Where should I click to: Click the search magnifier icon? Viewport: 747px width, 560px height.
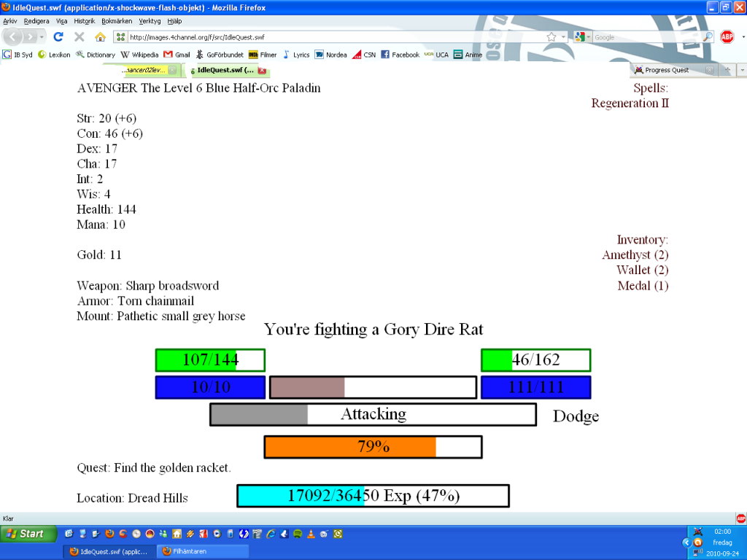coord(707,36)
